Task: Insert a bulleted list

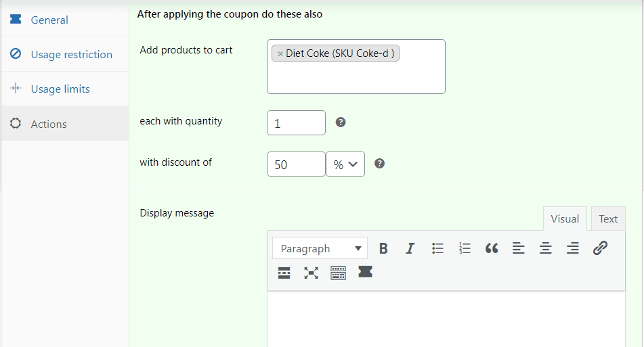Action: pos(437,248)
